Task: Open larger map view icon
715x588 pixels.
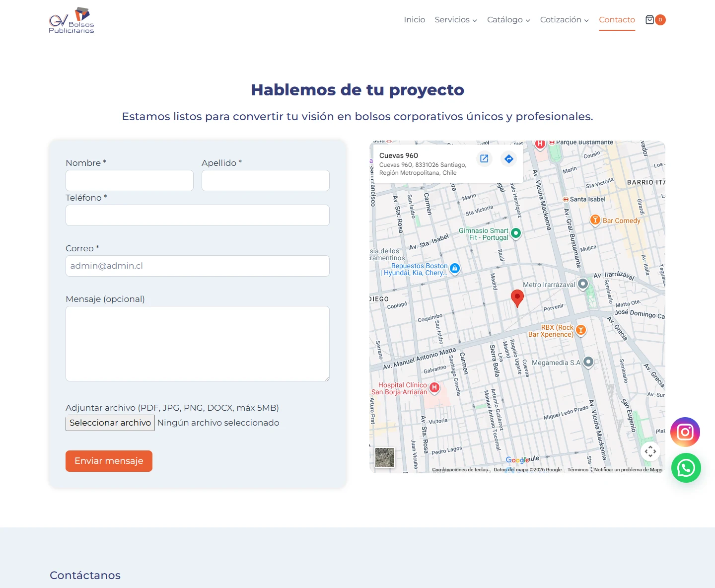Action: [x=484, y=158]
